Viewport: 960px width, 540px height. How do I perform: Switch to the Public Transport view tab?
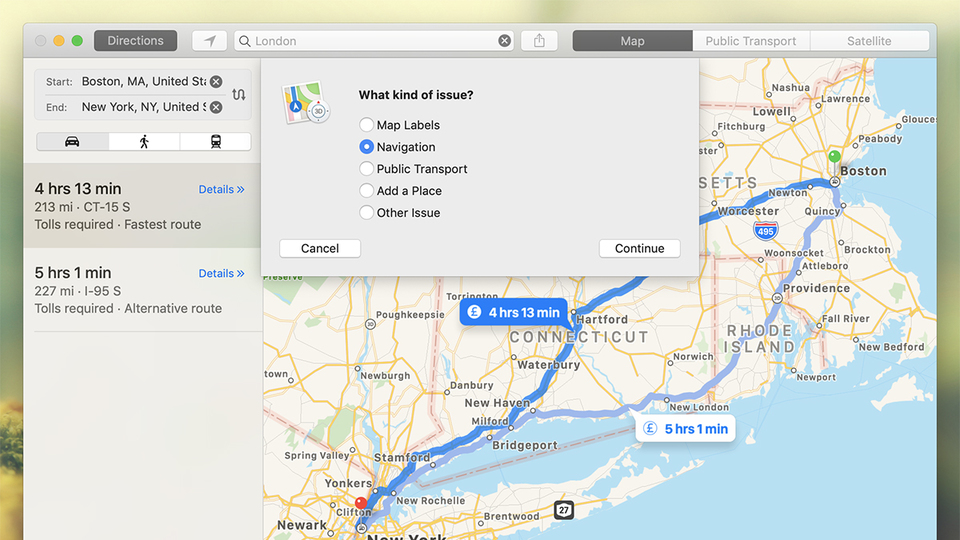(751, 41)
